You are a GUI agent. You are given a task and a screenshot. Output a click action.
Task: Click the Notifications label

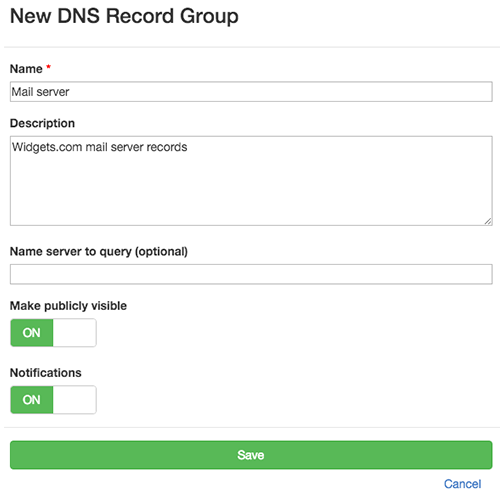pyautogui.click(x=46, y=373)
